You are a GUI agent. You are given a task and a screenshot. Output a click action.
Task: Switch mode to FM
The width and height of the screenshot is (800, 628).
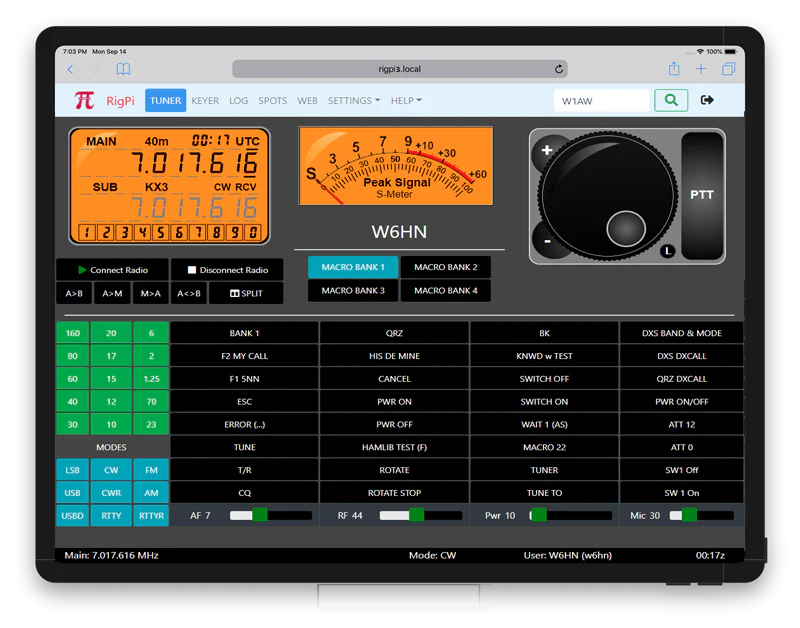click(151, 470)
